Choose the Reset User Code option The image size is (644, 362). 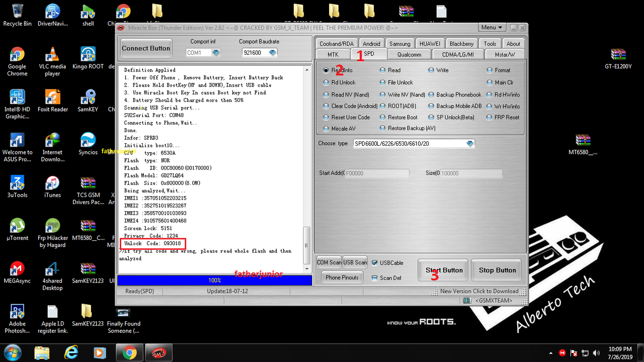tap(346, 117)
